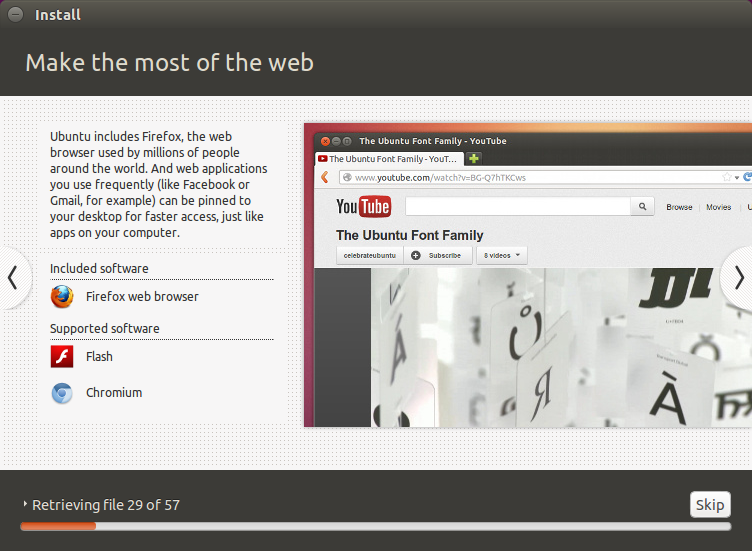Open the Browse link on YouTube
The height and width of the screenshot is (551, 752).
click(x=679, y=207)
